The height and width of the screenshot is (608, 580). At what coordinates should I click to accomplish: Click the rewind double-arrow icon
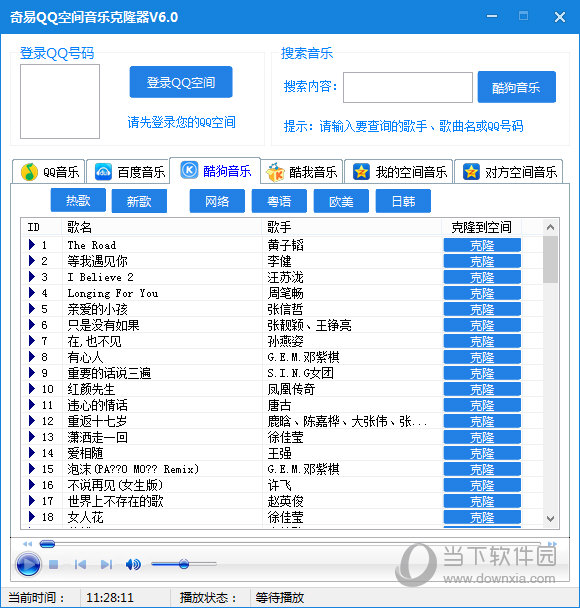(x=27, y=544)
